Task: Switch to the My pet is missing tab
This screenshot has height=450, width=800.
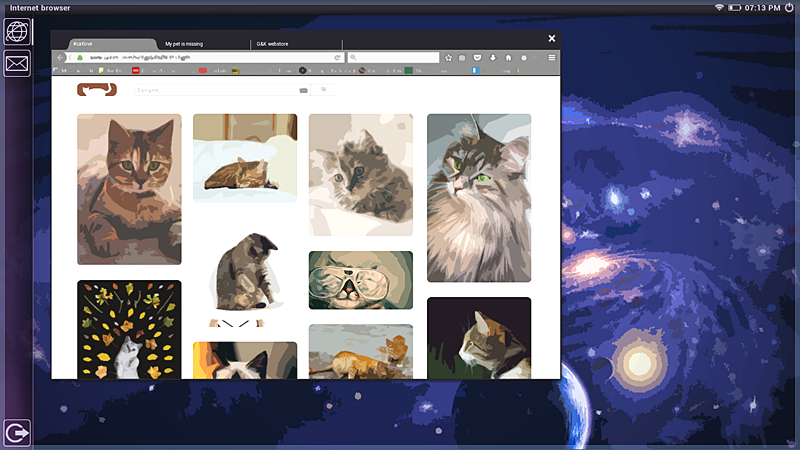Action: (x=204, y=44)
